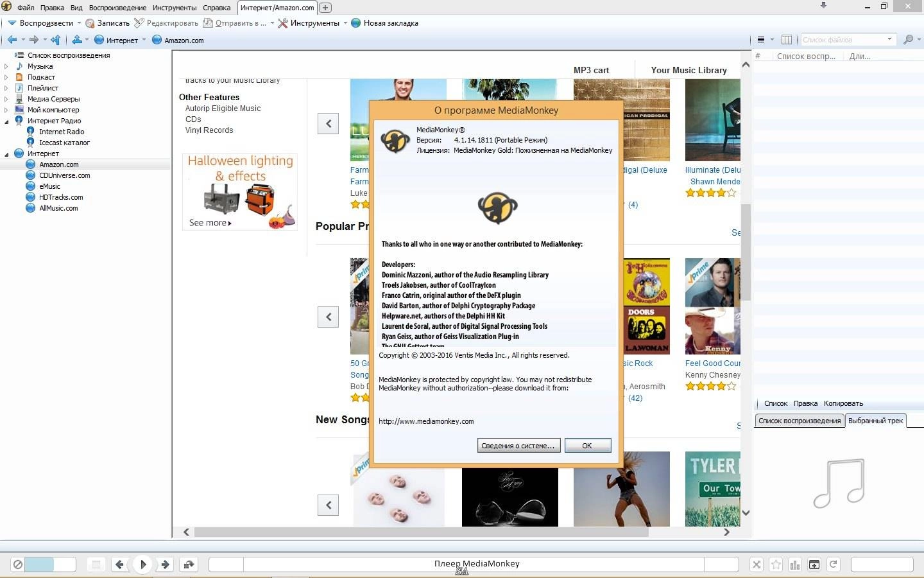Image resolution: width=924 pixels, height=578 pixels.
Task: Click the Previous track arrow in player
Action: 119,565
